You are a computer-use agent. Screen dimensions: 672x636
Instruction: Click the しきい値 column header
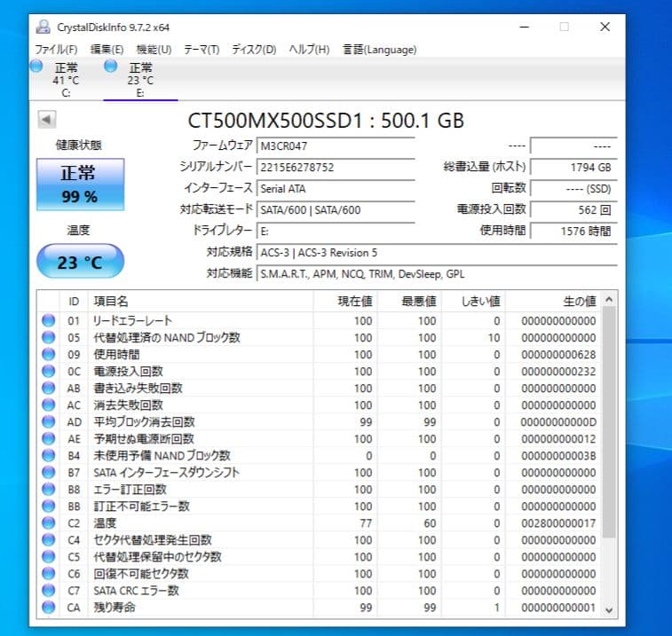pyautogui.click(x=473, y=302)
